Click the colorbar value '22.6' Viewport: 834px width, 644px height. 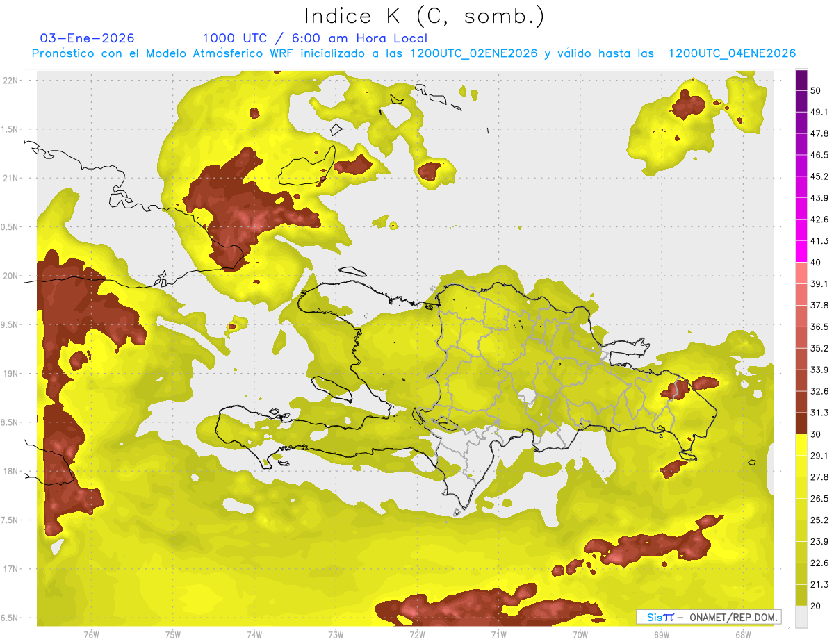[x=819, y=563]
